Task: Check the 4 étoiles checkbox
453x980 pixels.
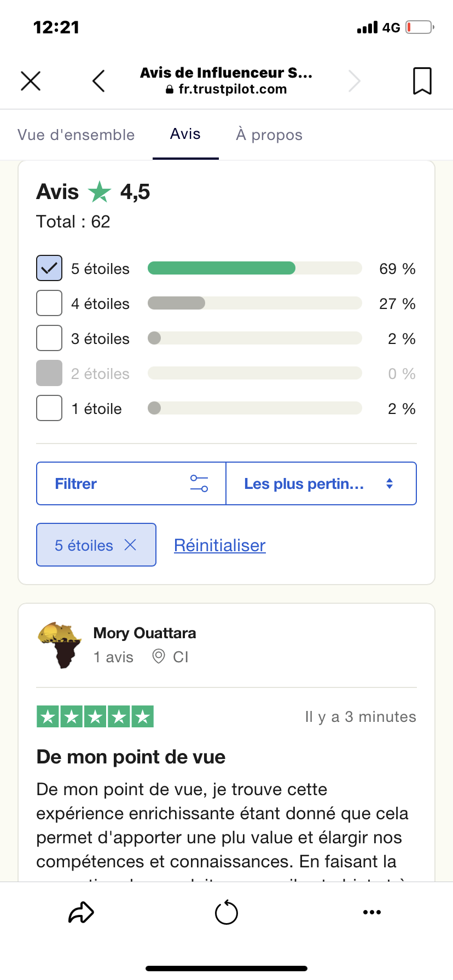Action: tap(49, 304)
